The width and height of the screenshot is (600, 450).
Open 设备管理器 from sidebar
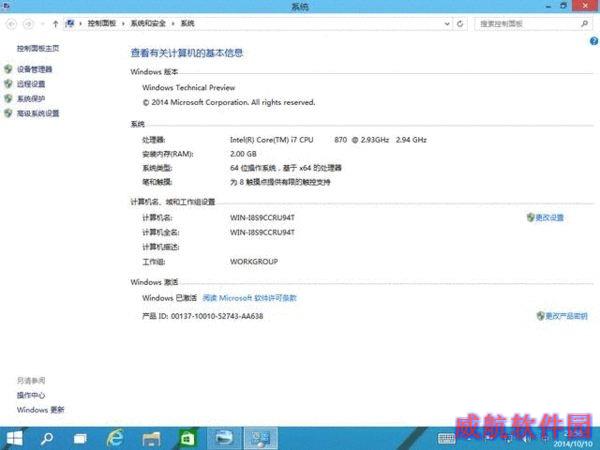pyautogui.click(x=34, y=69)
